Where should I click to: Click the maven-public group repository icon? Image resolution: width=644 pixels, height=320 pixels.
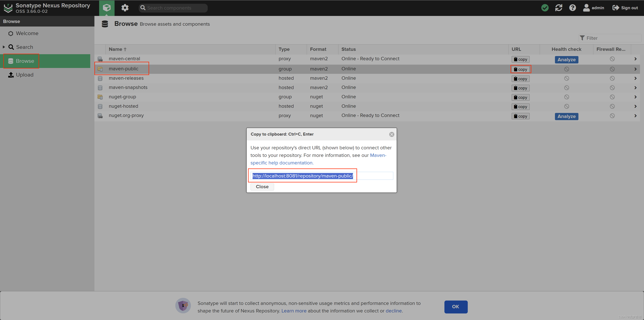(100, 69)
